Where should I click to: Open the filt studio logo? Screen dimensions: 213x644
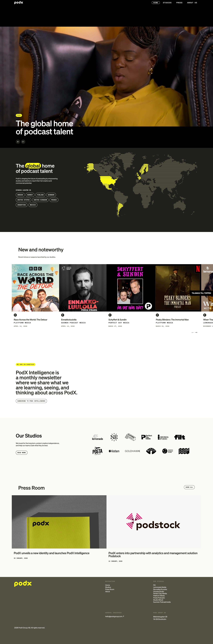180,437
